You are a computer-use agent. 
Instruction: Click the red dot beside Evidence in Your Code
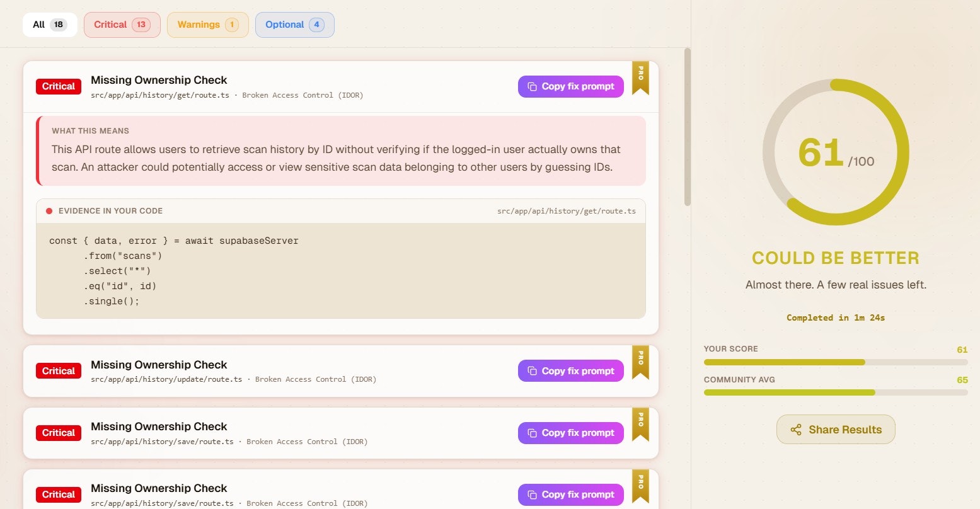(49, 211)
